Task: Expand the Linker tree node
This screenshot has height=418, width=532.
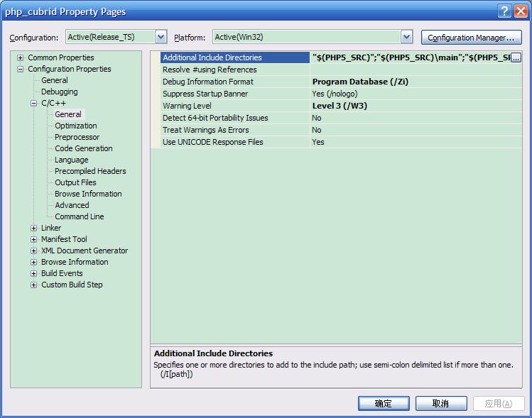Action: click(x=34, y=228)
